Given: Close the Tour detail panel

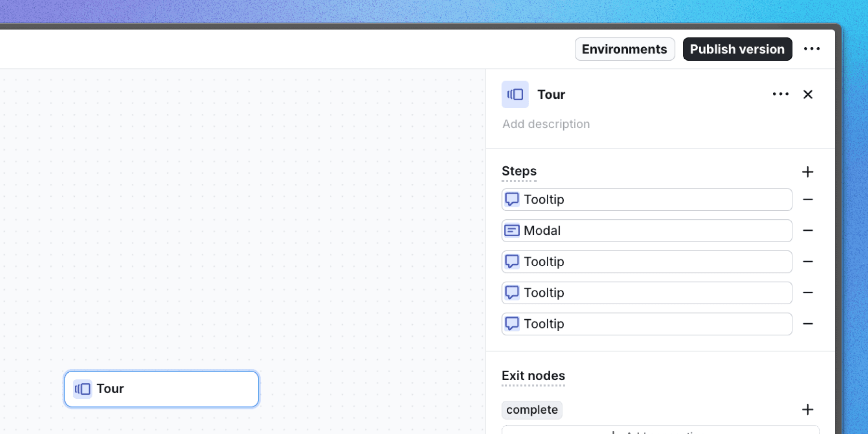Looking at the screenshot, I should [x=808, y=95].
